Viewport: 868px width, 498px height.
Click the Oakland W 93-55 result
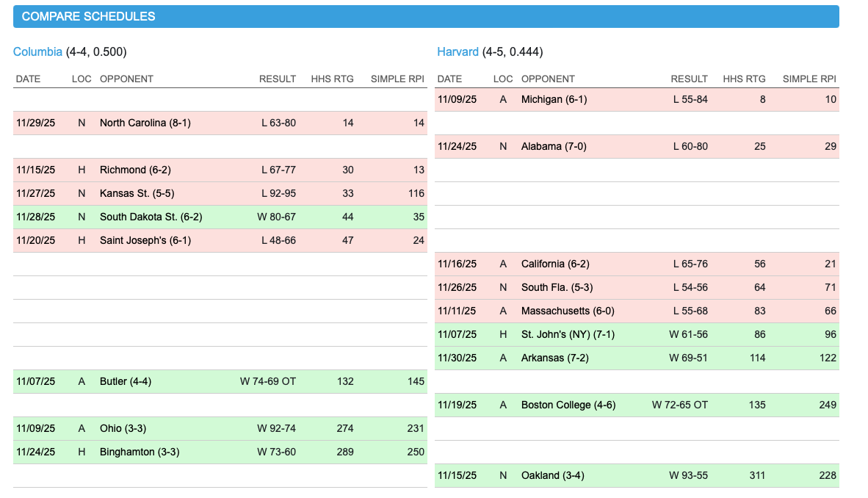click(x=688, y=475)
